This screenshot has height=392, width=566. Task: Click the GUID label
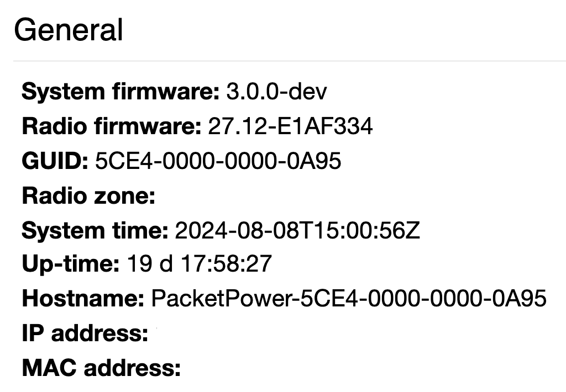55,161
